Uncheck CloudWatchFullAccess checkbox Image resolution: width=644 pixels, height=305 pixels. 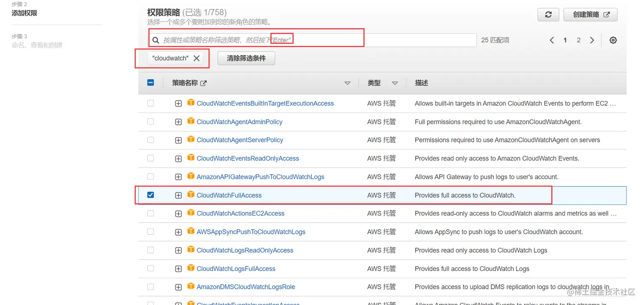tap(150, 195)
